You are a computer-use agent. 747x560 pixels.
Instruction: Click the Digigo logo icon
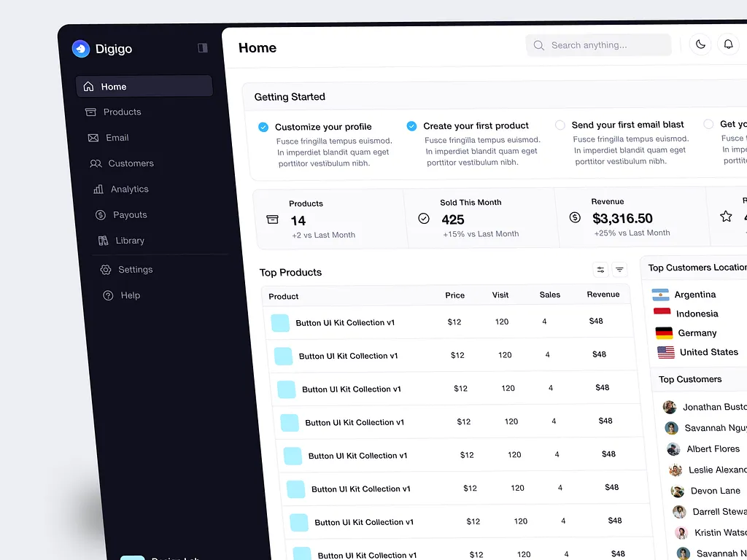pyautogui.click(x=80, y=49)
